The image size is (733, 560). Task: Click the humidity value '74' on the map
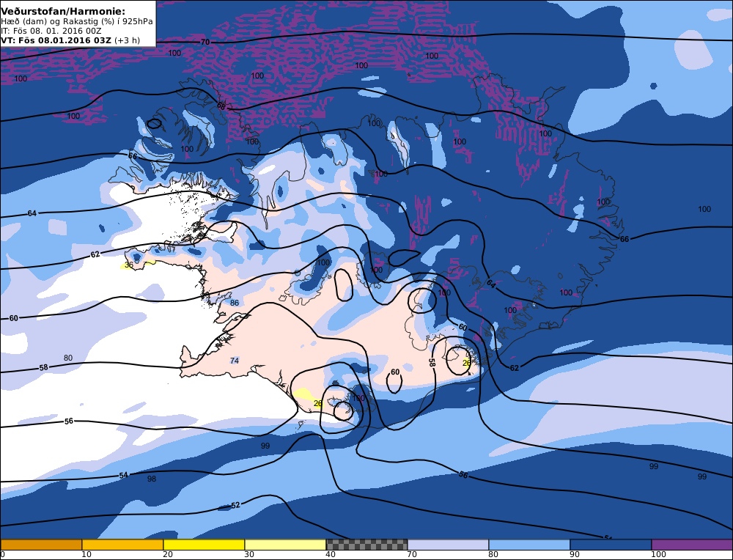pos(235,361)
